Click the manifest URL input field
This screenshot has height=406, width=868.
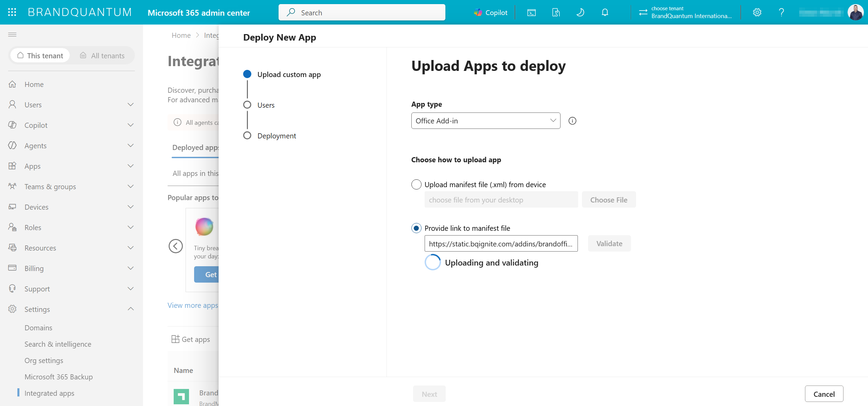pos(501,243)
